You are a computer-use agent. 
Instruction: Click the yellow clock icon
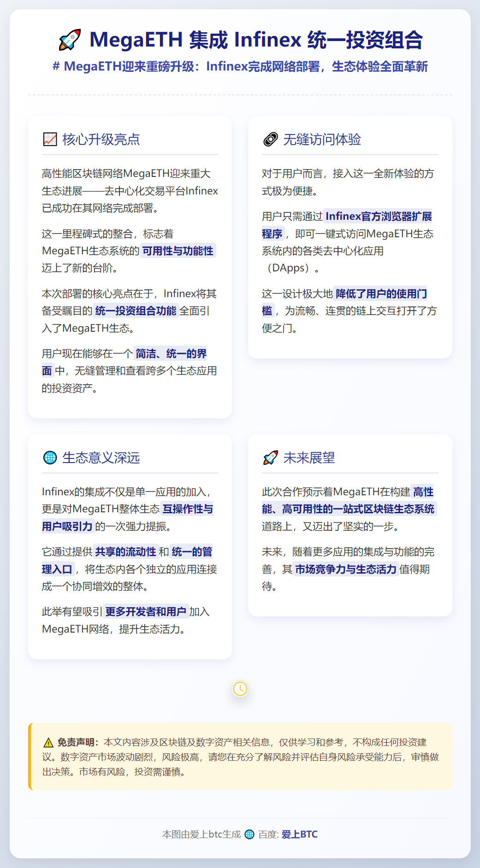[240, 689]
